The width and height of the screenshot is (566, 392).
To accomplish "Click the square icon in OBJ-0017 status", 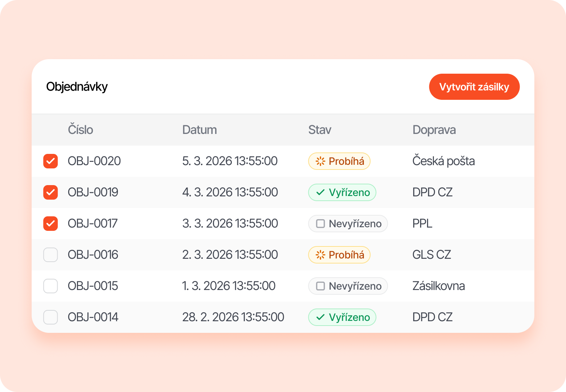I will 320,224.
